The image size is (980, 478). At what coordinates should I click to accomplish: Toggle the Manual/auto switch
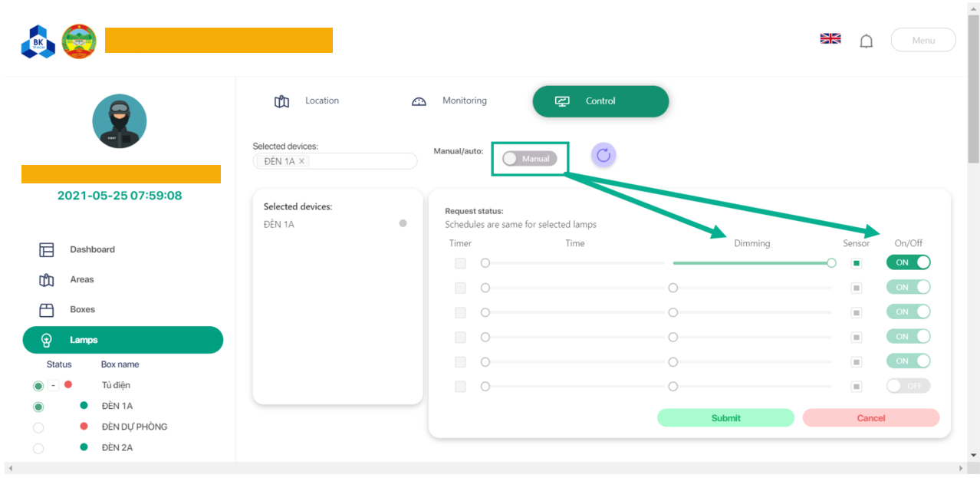[529, 158]
